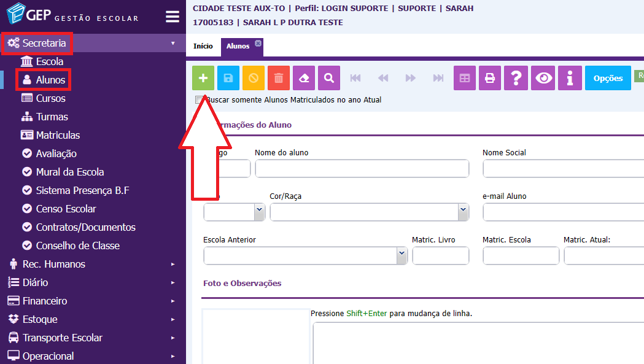The height and width of the screenshot is (364, 644).
Task: Click the blue save icon
Action: tap(228, 78)
